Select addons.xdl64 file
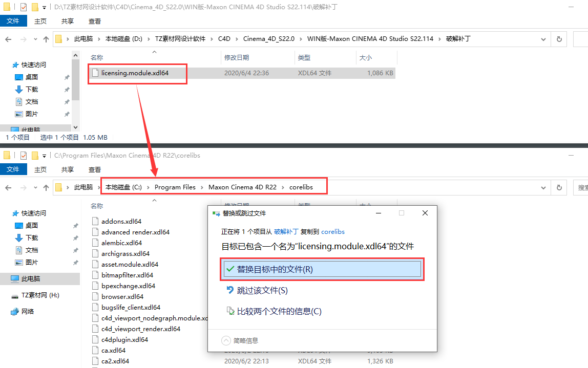This screenshot has height=368, width=588. point(121,222)
